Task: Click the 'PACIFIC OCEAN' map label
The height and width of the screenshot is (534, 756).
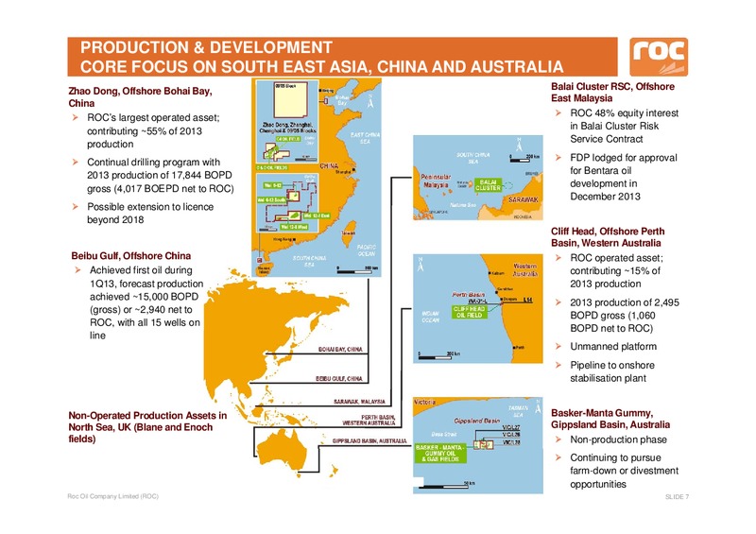Action: click(367, 250)
